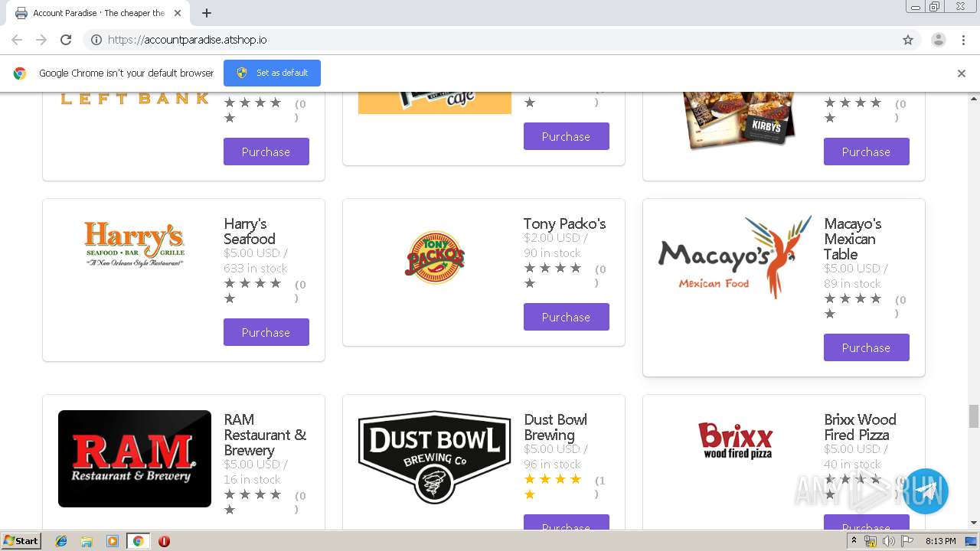
Task: Purchase Tony Packo's account
Action: point(567,317)
